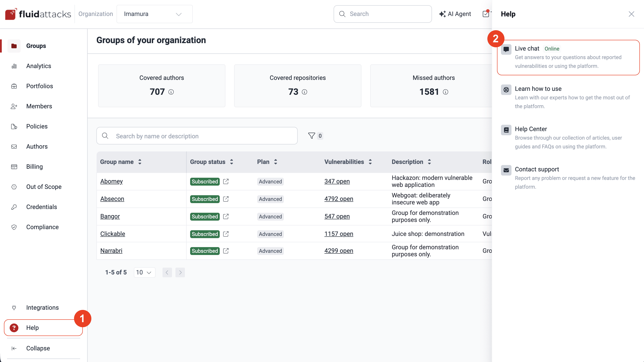Click the AI Agent sparkle icon

[x=442, y=14]
